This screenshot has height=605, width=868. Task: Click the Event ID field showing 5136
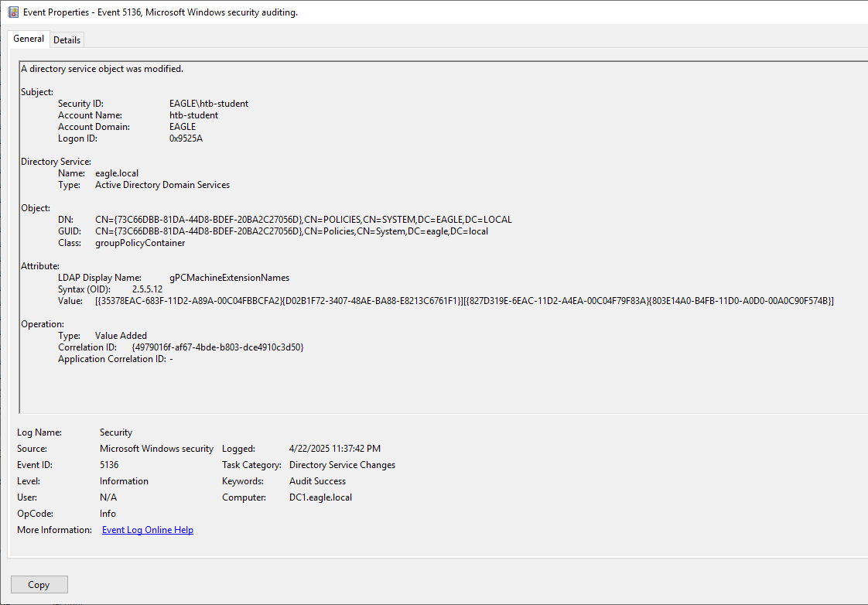(x=109, y=465)
